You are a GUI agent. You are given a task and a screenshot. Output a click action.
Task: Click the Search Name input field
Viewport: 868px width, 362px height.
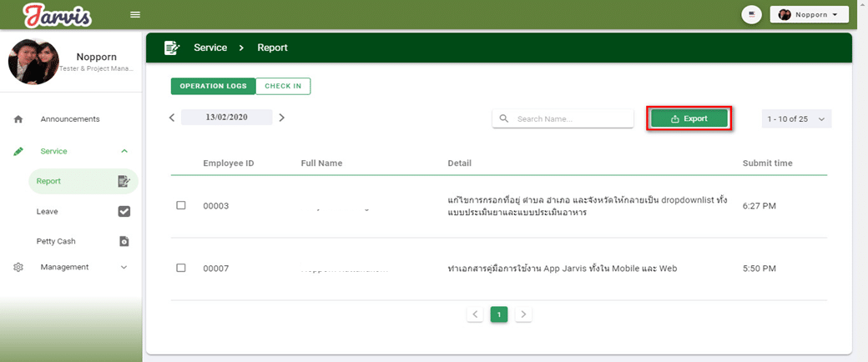tap(571, 119)
